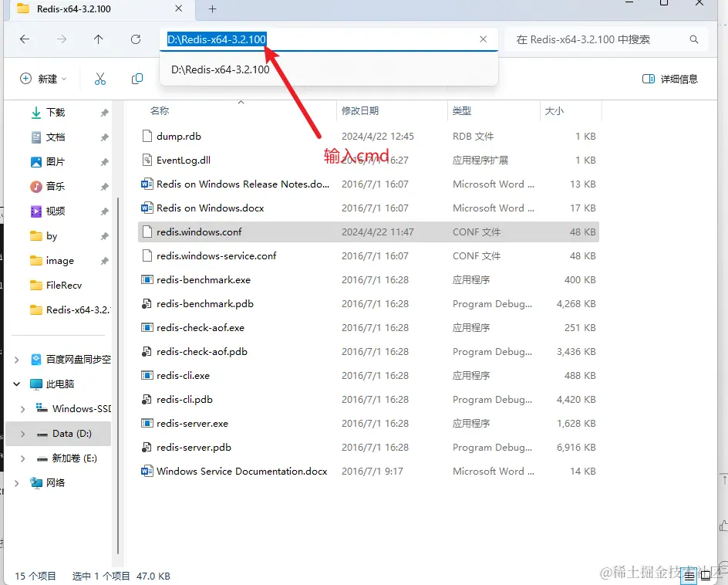Click Windows Service Documentation.docx Word icon
The height and width of the screenshot is (585, 728).
[147, 471]
